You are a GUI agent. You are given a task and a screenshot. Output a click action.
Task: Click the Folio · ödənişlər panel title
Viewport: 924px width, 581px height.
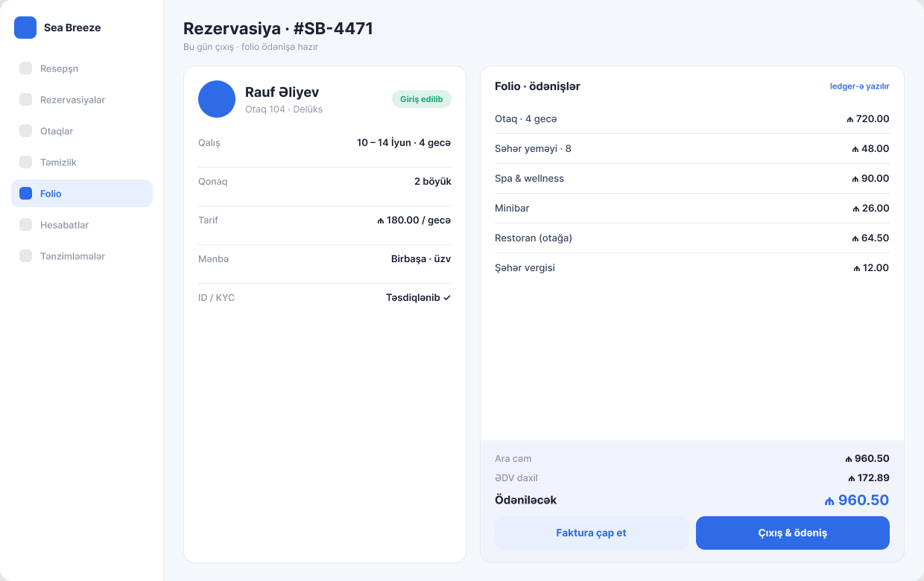537,86
